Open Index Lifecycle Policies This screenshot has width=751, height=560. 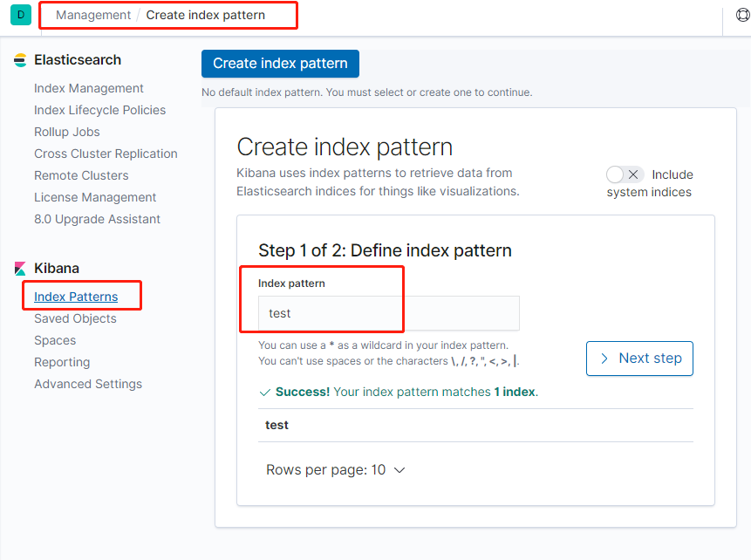pos(99,110)
